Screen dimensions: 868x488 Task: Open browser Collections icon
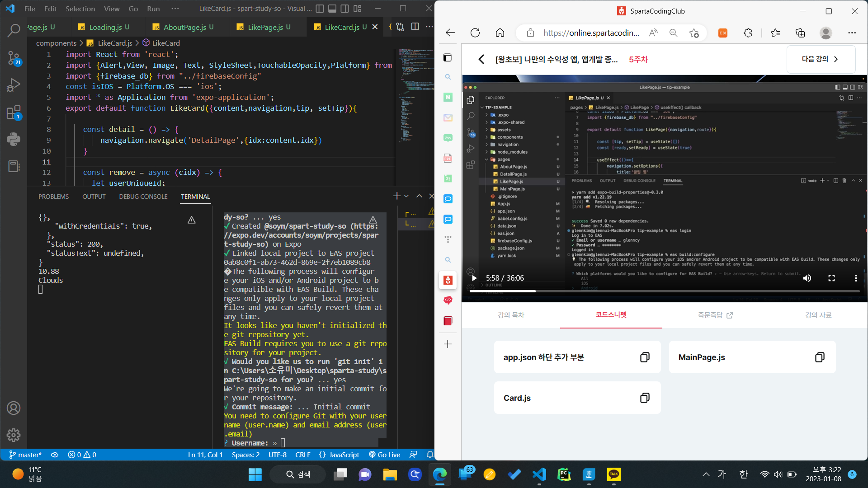[x=800, y=33]
